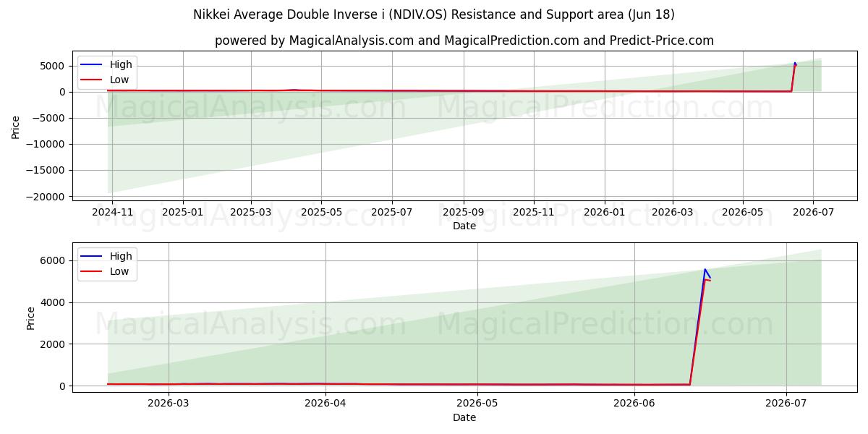Viewport: 868px width, 434px height.
Task: Click the bottom chart 'Date' axis label
Action: click(x=464, y=417)
